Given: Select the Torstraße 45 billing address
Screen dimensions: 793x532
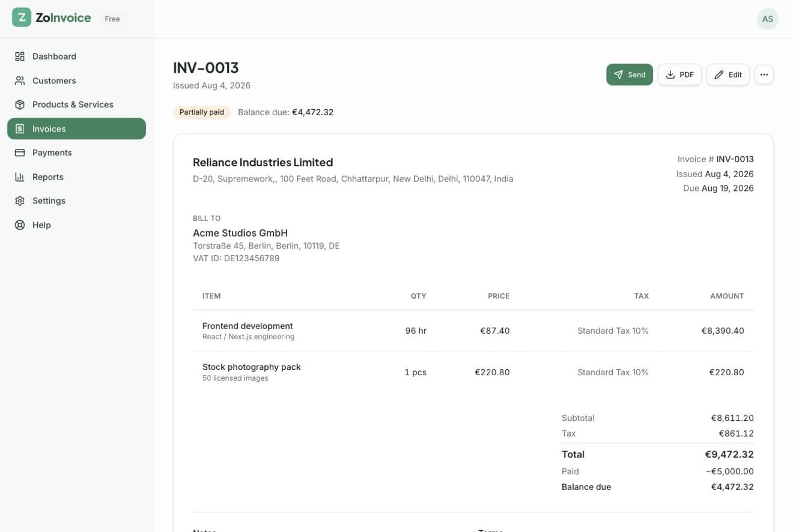Looking at the screenshot, I should tap(266, 246).
